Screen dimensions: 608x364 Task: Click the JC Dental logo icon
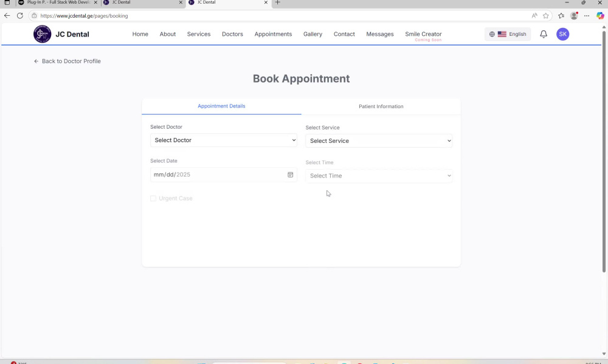[x=43, y=34]
